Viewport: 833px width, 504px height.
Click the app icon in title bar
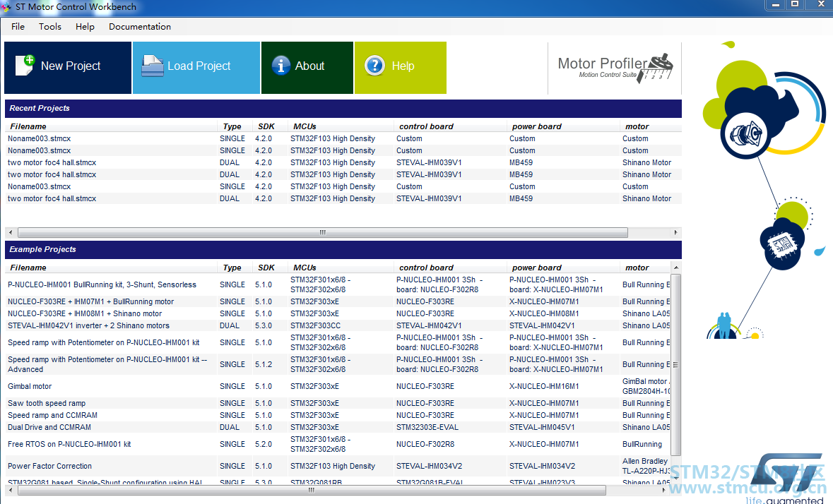[6, 8]
